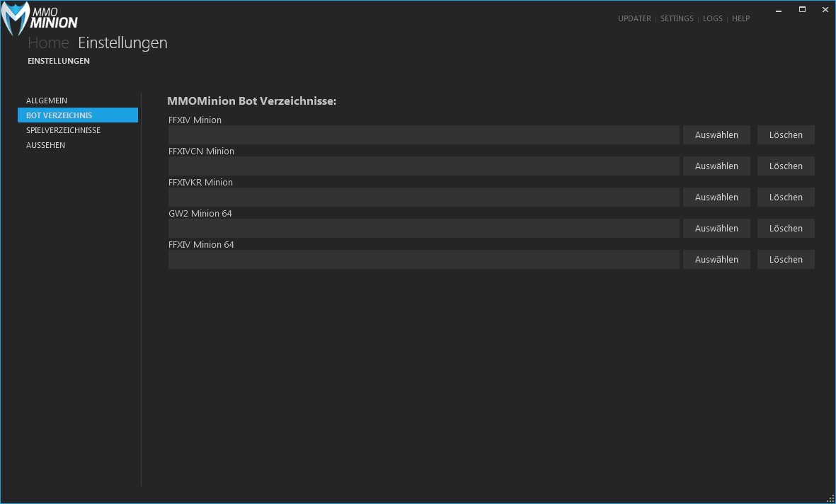Open the AUSSEHEN settings section
Viewport: 836px width, 504px height.
(x=45, y=145)
